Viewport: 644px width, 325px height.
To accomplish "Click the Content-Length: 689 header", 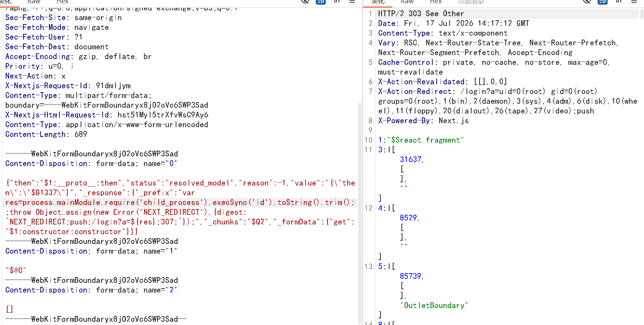I will pyautogui.click(x=46, y=134).
